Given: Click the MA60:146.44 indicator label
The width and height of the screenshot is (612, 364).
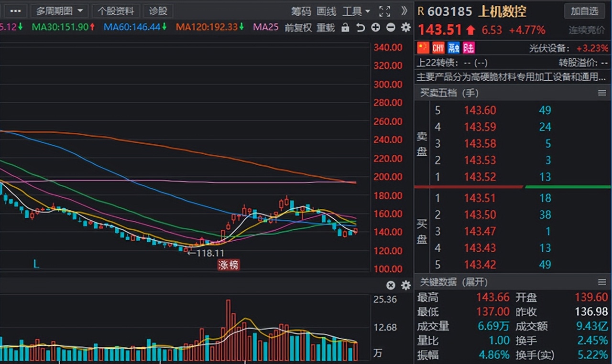Looking at the screenshot, I should (135, 27).
